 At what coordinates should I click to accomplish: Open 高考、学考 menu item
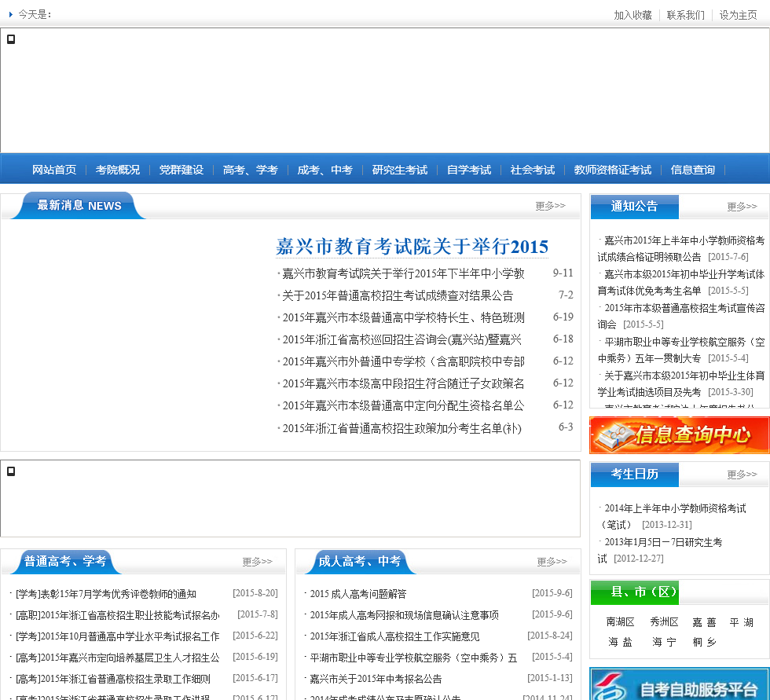click(x=251, y=170)
